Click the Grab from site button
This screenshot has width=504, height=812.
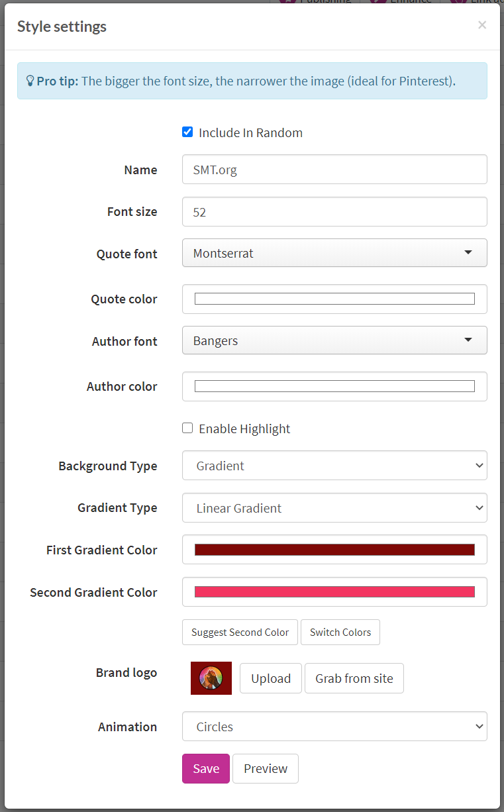[x=354, y=678]
